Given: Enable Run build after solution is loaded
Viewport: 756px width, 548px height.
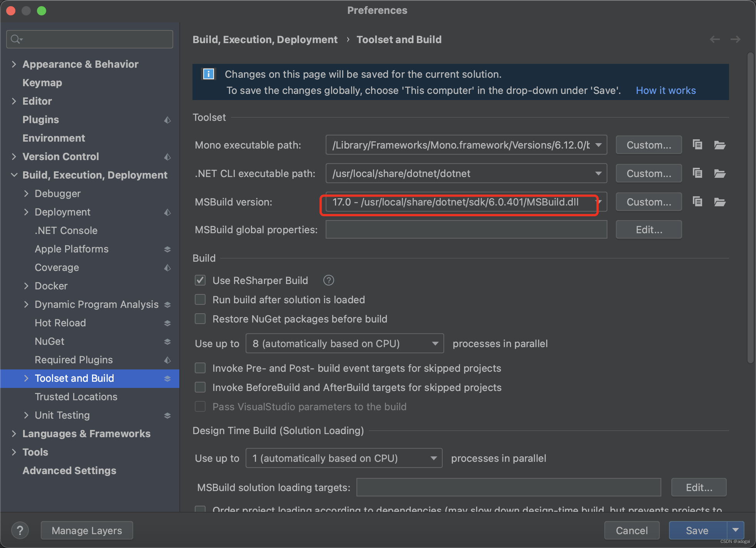Looking at the screenshot, I should click(x=200, y=299).
